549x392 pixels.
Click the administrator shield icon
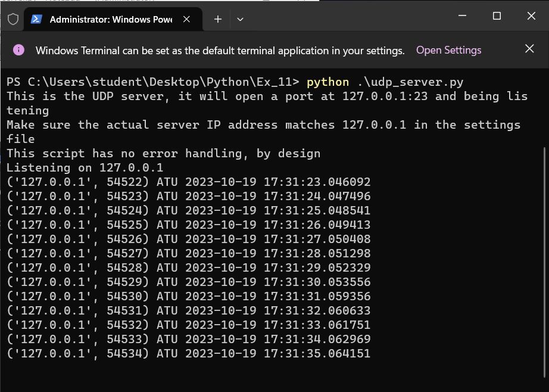point(13,19)
